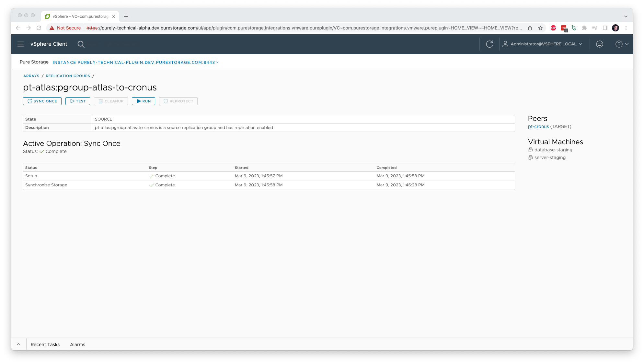This screenshot has width=644, height=364.
Task: Click the Reprotect icon button
Action: click(179, 101)
